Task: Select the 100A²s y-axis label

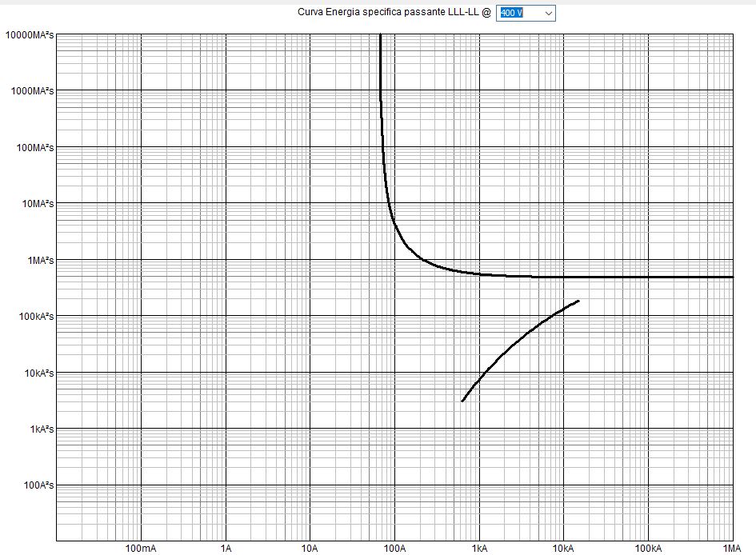Action: pos(37,485)
